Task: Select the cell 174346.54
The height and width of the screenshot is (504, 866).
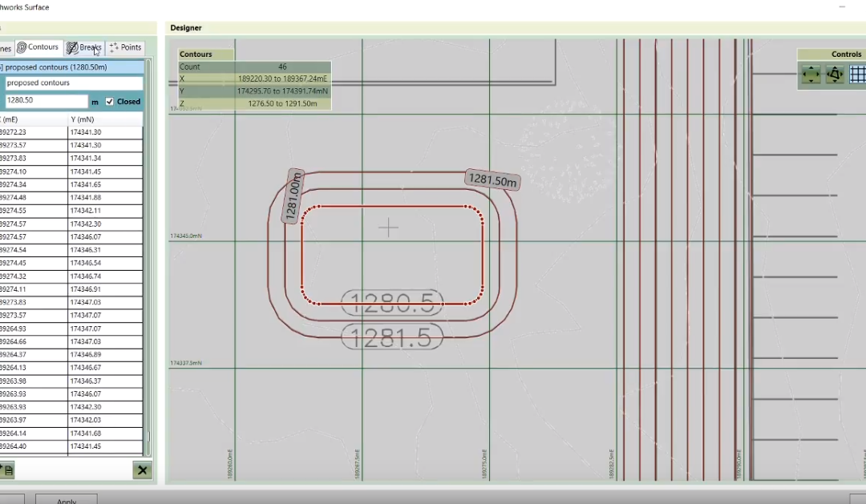Action: point(105,264)
